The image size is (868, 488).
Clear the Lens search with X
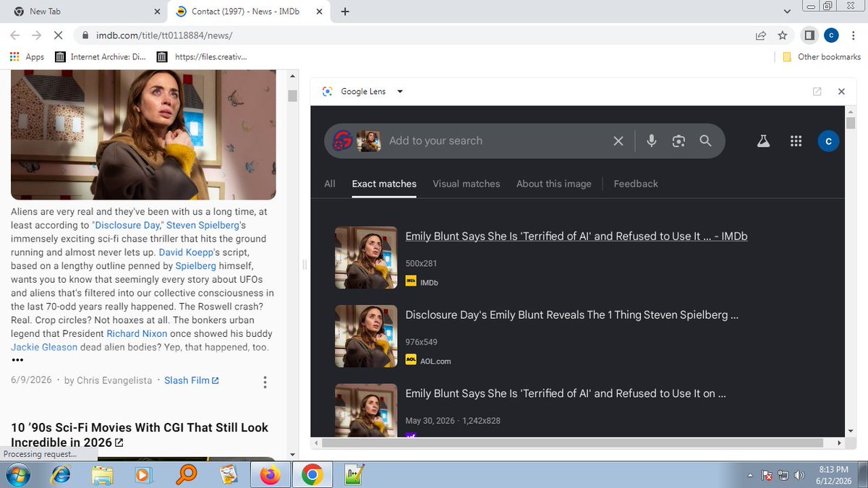[x=618, y=141]
